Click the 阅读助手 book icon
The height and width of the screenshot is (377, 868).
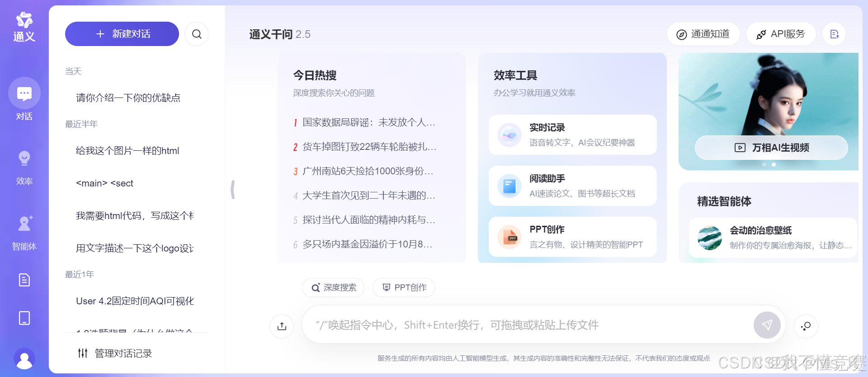tap(509, 186)
